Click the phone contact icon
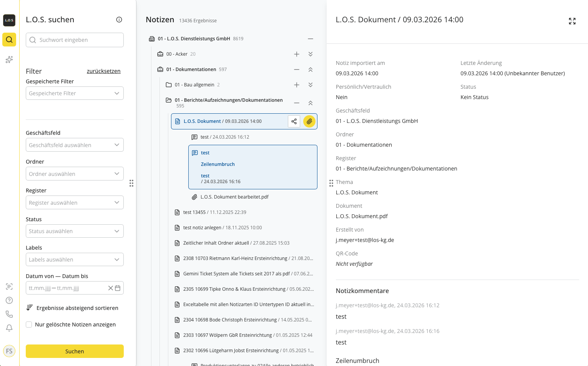Image resolution: width=588 pixels, height=366 pixels. (x=9, y=314)
